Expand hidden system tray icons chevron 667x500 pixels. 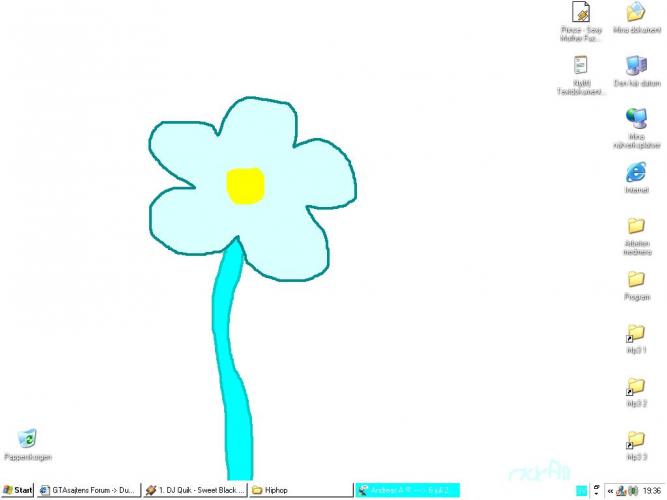coord(610,490)
